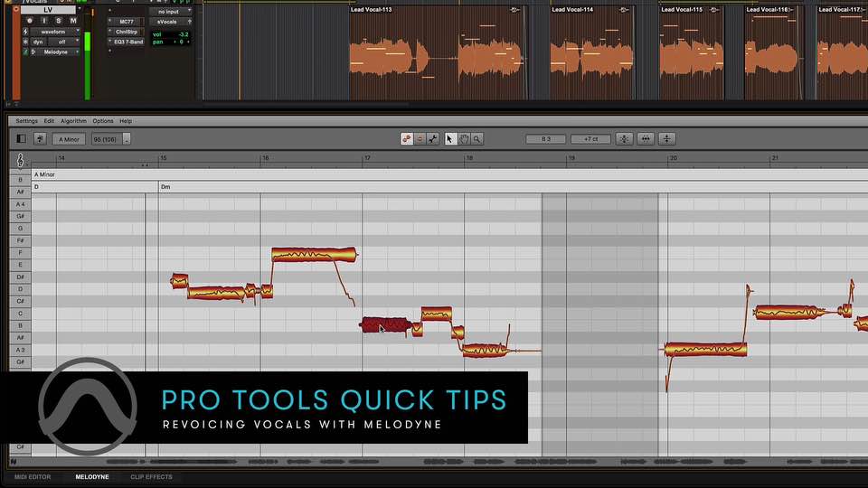This screenshot has height=488, width=868.
Task: Click the track record-enable button on LV
Action: click(30, 21)
